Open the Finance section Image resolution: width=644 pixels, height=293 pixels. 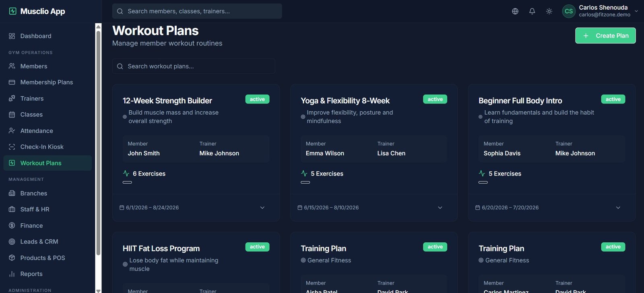point(47,226)
